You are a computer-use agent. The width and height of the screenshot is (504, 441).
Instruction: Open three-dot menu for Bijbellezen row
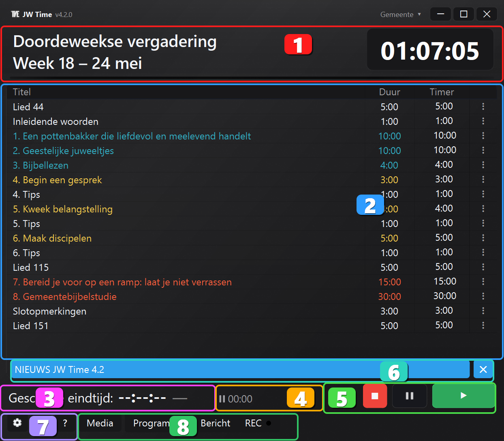coord(483,165)
